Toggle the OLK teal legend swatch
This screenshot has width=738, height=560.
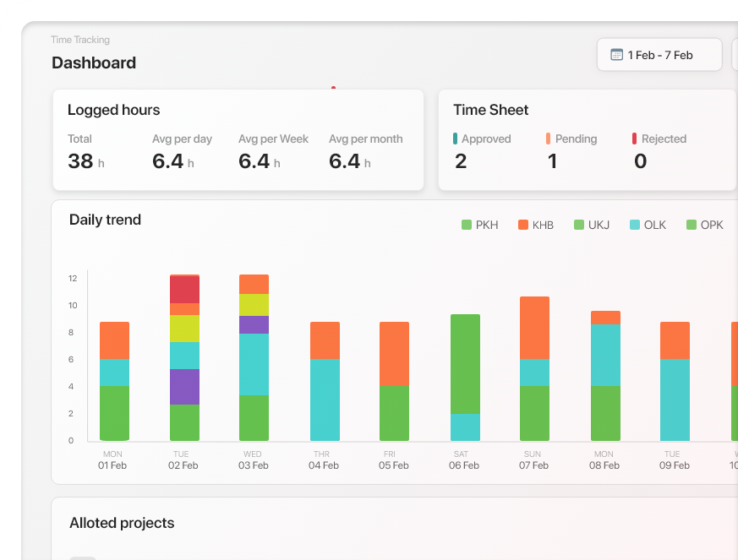[635, 225]
